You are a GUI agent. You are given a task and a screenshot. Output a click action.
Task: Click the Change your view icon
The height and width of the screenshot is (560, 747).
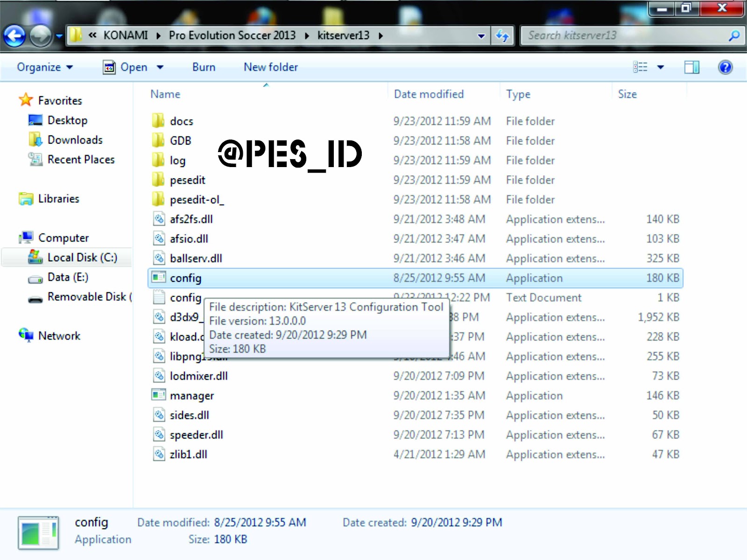pos(640,67)
